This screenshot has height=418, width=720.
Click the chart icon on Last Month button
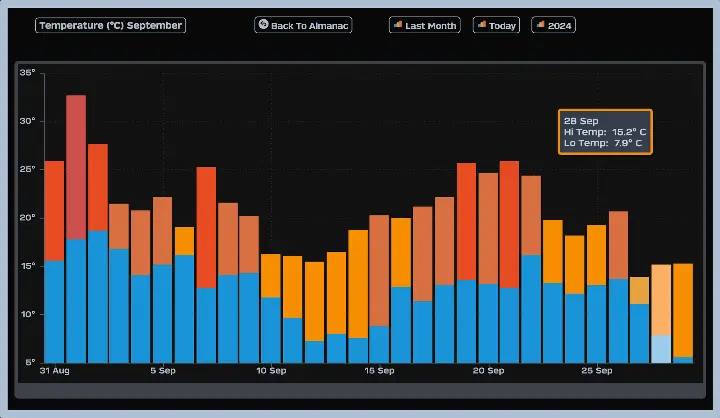[398, 25]
